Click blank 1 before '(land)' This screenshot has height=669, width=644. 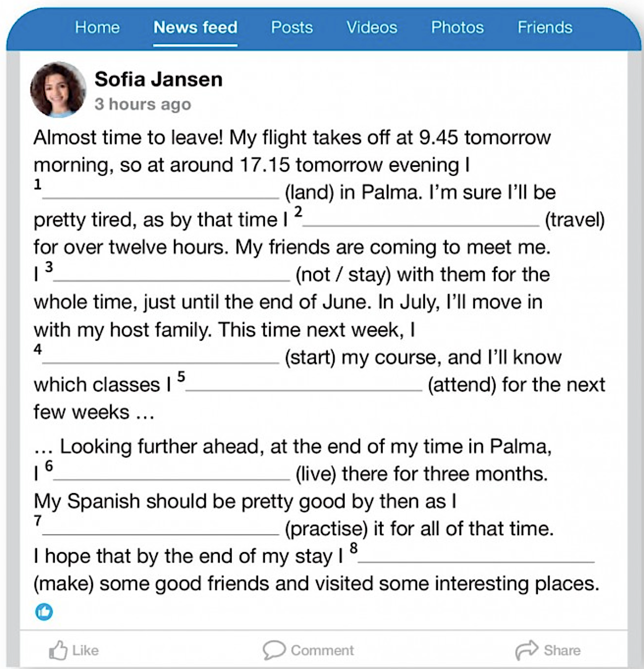[161, 192]
